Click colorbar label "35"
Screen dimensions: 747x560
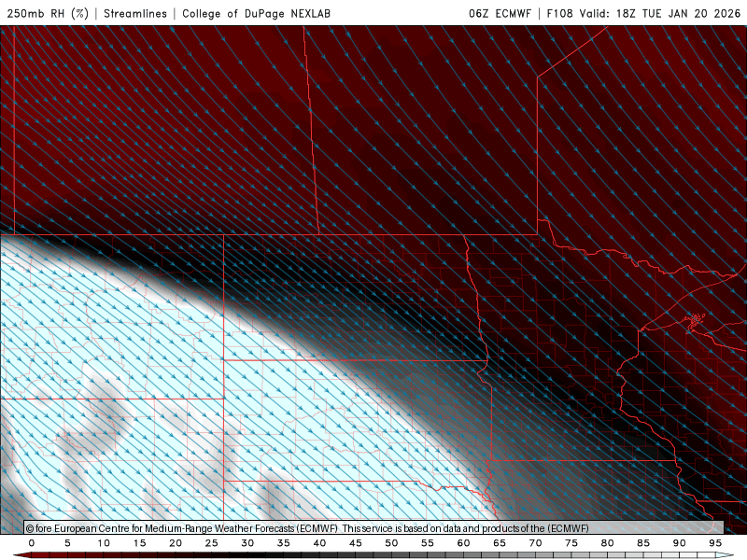click(x=284, y=543)
